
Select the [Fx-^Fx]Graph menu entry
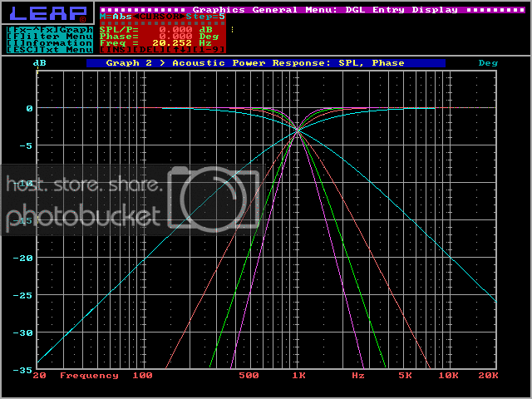pyautogui.click(x=50, y=30)
